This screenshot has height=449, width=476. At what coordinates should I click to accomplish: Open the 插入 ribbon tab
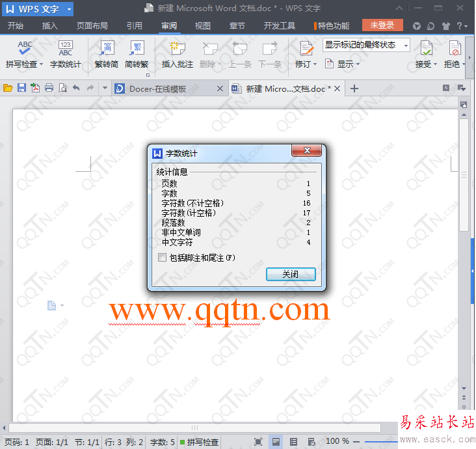(x=50, y=26)
